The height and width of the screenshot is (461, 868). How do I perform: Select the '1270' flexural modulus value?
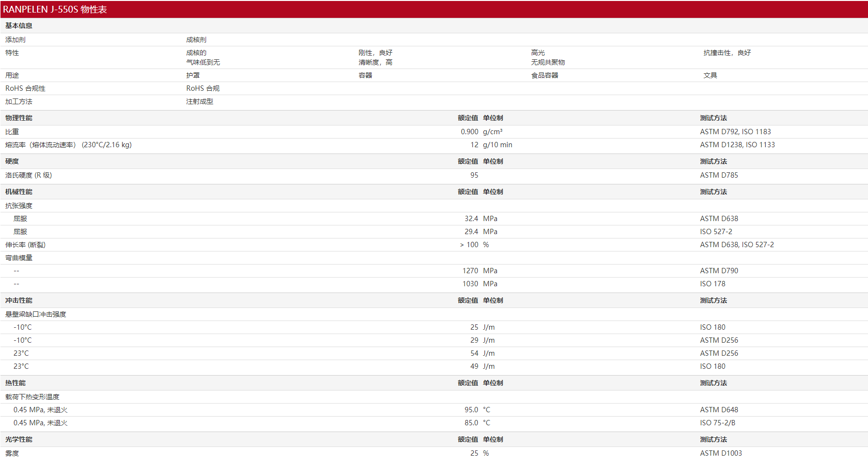470,271
